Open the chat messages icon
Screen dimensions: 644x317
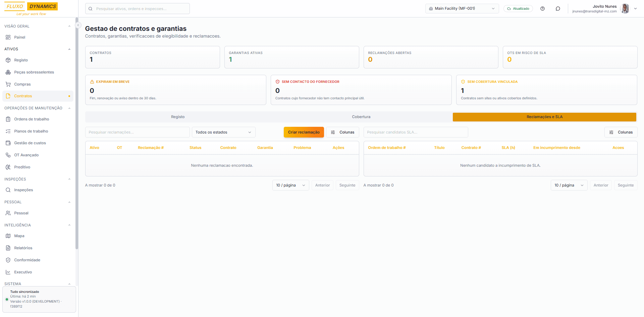[558, 9]
